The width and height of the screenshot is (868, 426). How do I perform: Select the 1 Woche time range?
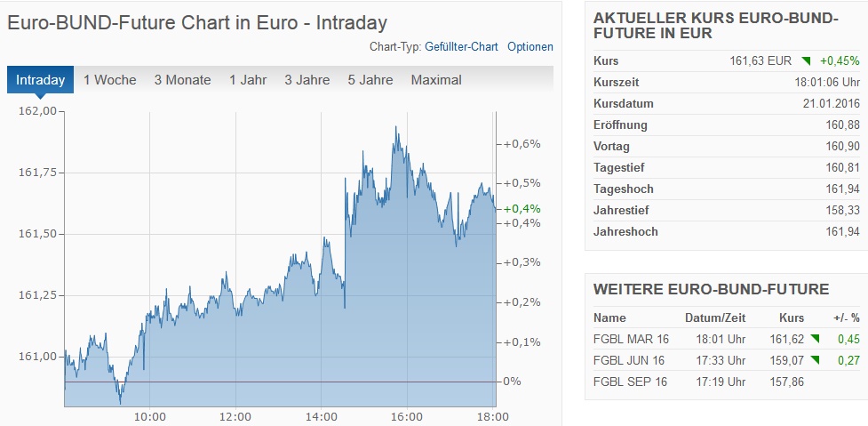(110, 80)
